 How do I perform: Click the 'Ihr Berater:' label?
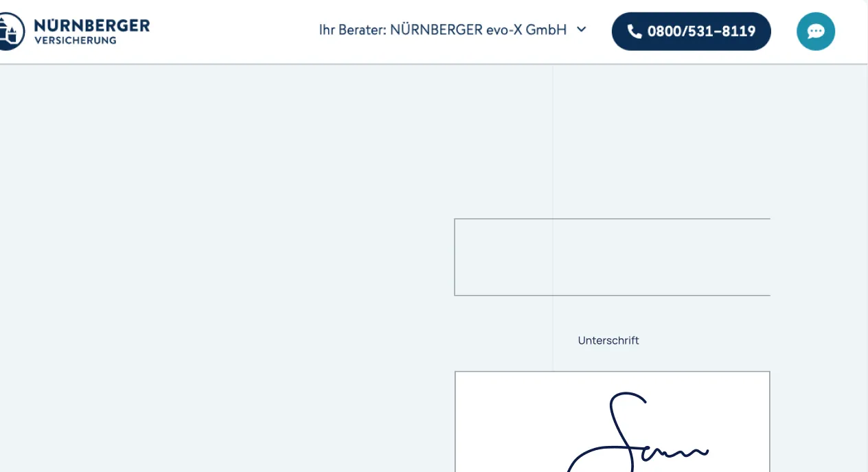[353, 30]
